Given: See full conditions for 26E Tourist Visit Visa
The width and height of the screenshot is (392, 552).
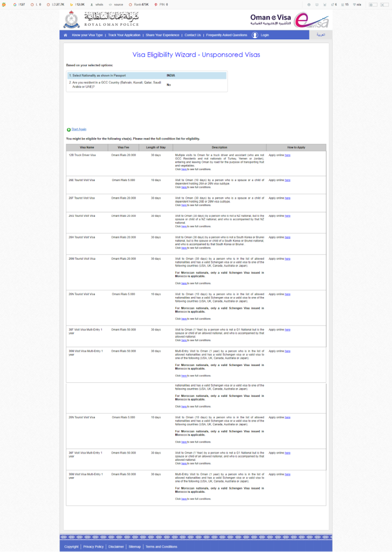Looking at the screenshot, I should tap(184, 187).
